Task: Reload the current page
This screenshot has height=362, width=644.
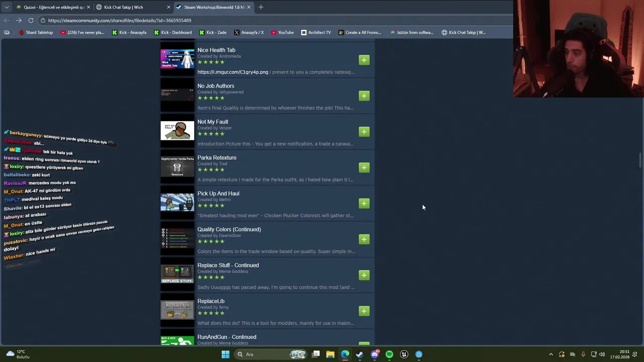Action: pyautogui.click(x=31, y=20)
